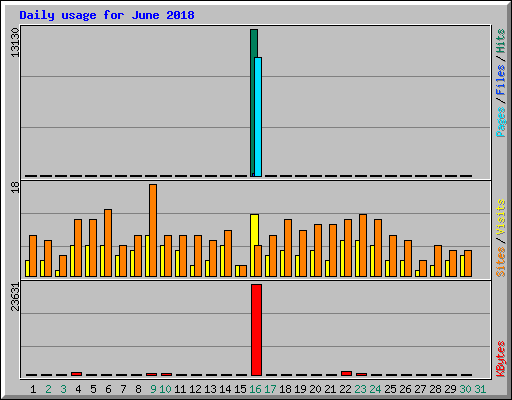Click the small red KBytes bar above day 4

tap(76, 374)
